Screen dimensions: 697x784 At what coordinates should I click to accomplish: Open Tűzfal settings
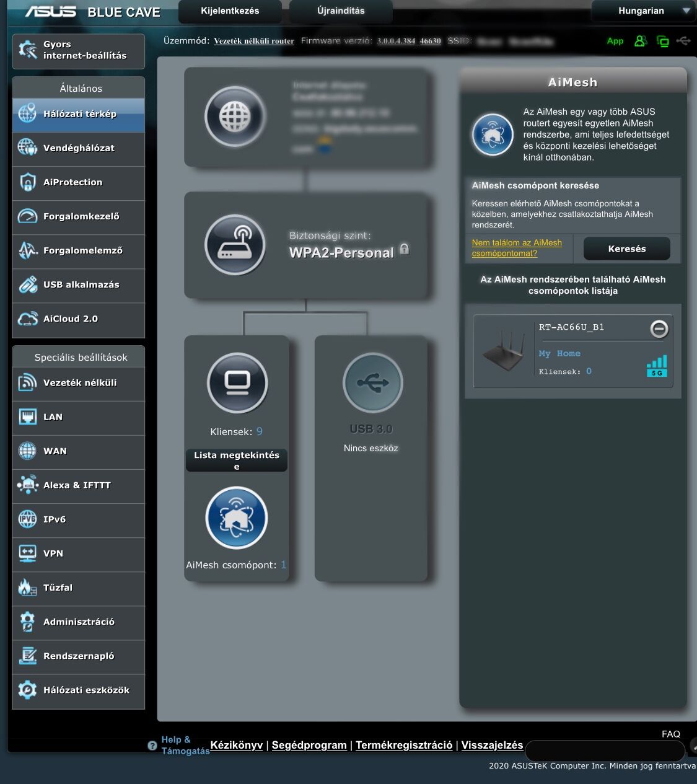(79, 588)
